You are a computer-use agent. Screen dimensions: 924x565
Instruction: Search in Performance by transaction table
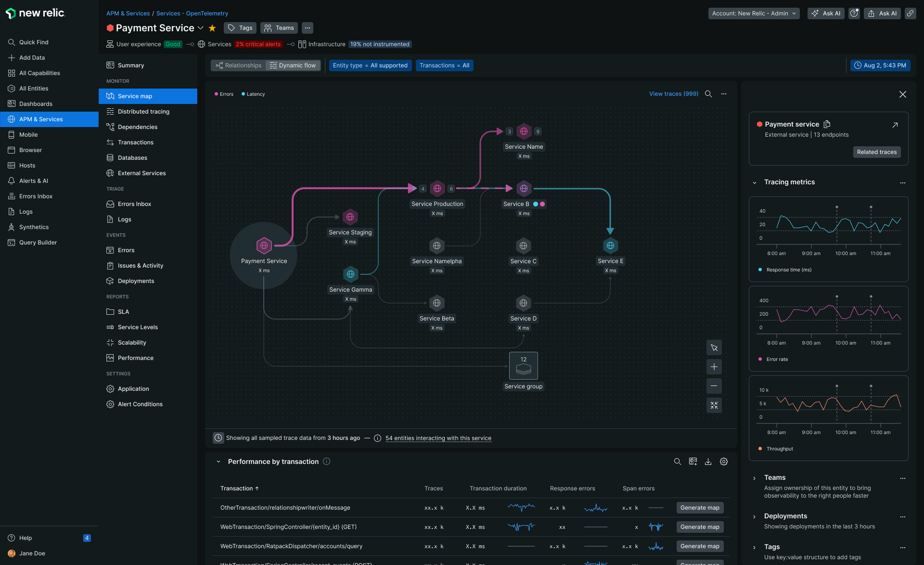(678, 462)
